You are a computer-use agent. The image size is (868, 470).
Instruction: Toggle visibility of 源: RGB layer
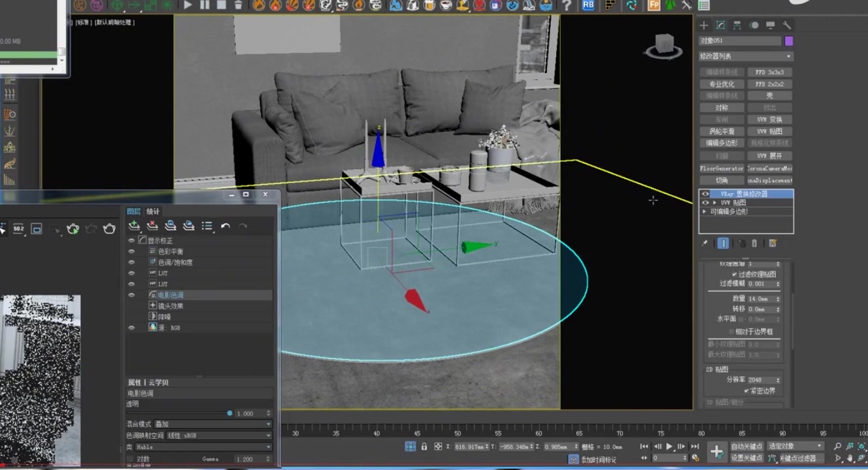coord(132,328)
